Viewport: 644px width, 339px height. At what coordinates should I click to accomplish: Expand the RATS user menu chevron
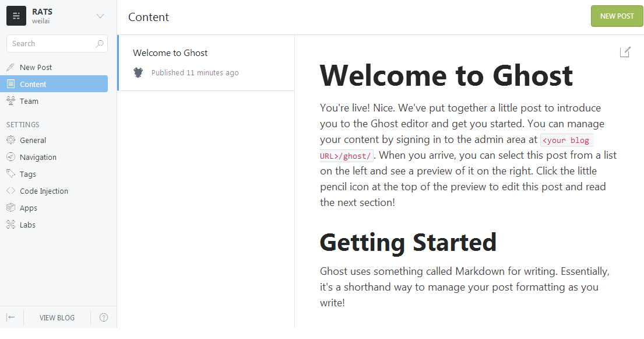(x=100, y=16)
